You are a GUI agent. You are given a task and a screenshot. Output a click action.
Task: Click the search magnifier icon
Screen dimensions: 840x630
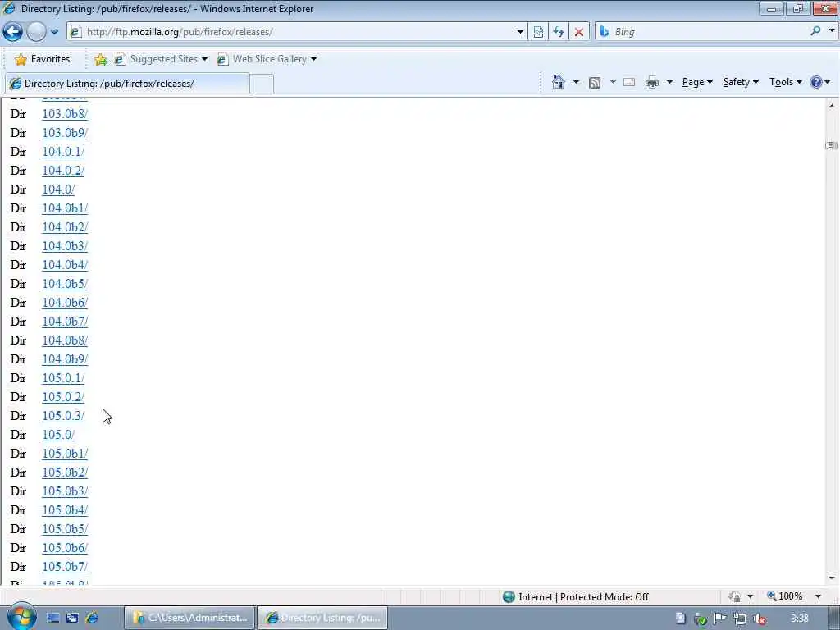(x=815, y=31)
